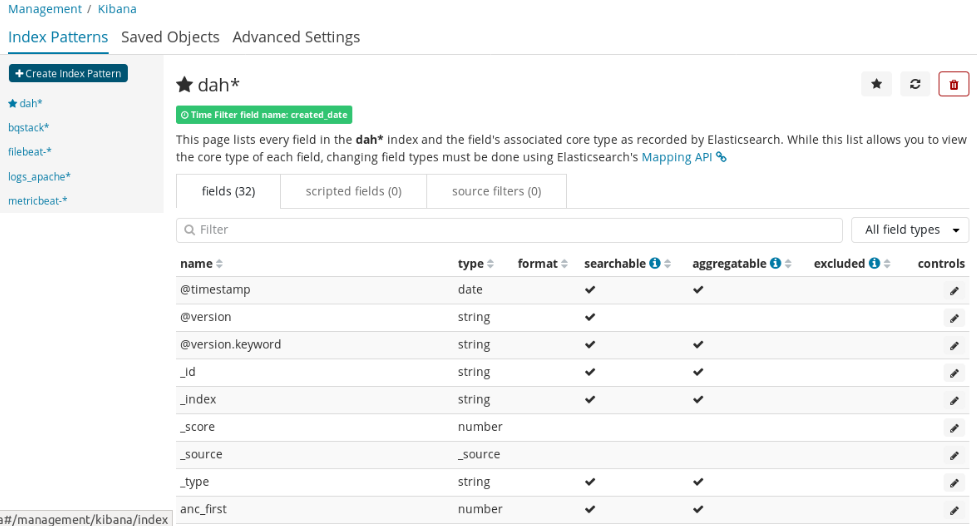Open the source filters tab

tap(496, 191)
